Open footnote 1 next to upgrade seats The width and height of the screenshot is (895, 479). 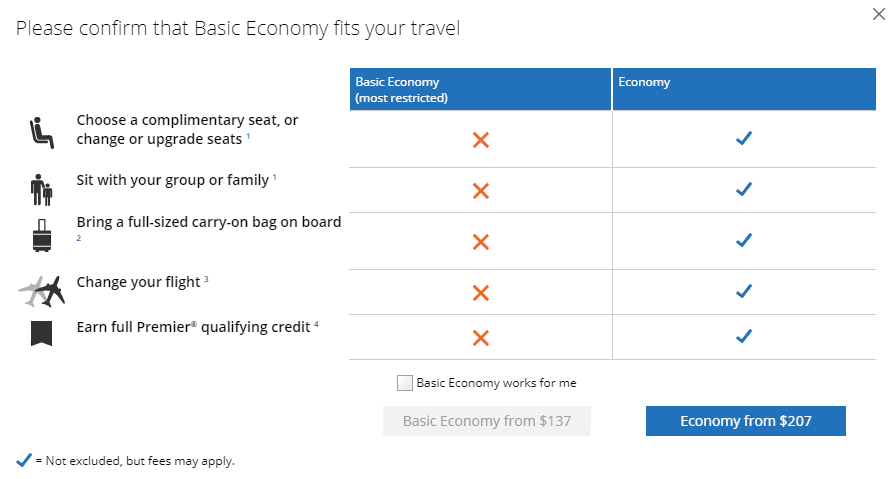click(x=248, y=136)
